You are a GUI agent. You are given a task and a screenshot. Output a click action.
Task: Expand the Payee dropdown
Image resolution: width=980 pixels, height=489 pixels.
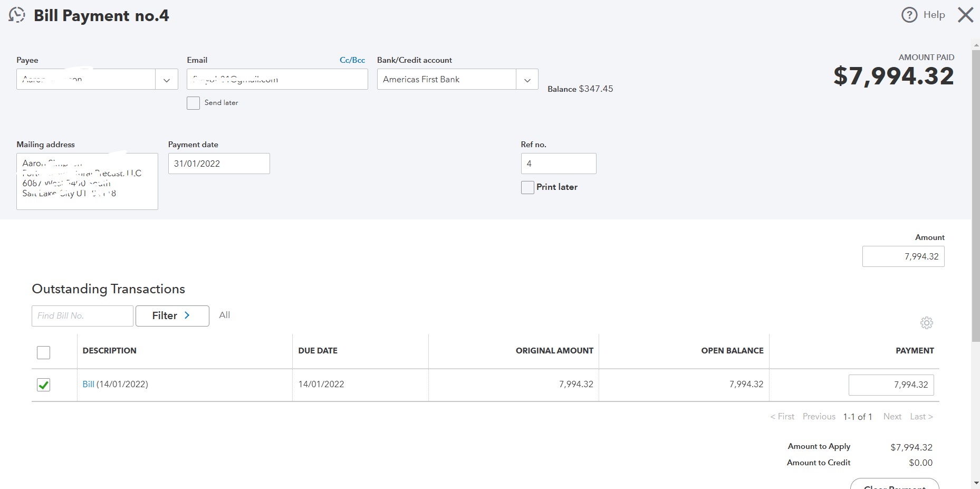point(167,80)
